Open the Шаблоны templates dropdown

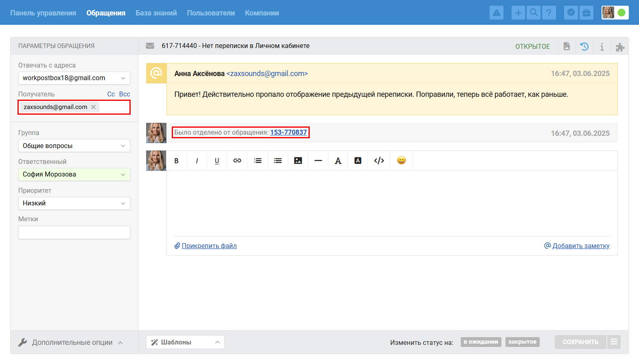click(185, 342)
